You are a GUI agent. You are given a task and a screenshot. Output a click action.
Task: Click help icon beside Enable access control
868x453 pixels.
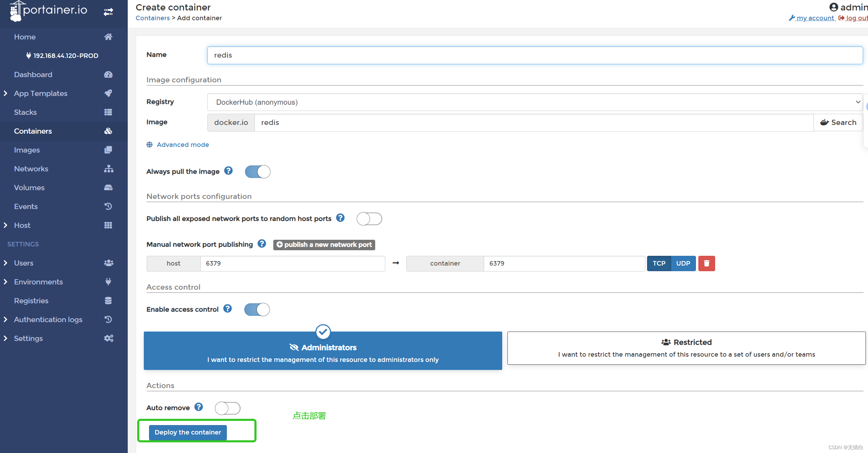[228, 309]
